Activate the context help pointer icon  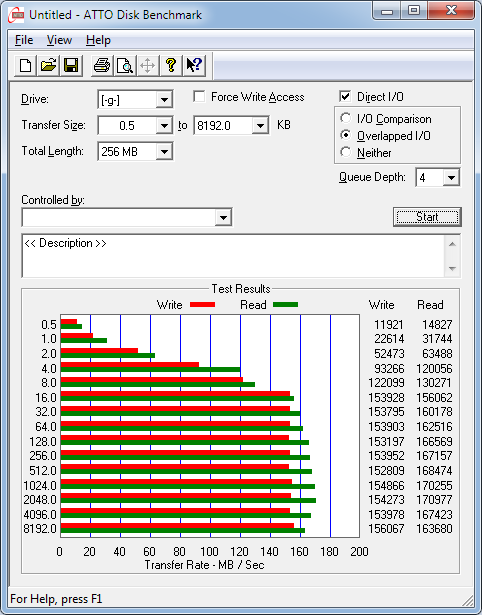point(194,65)
